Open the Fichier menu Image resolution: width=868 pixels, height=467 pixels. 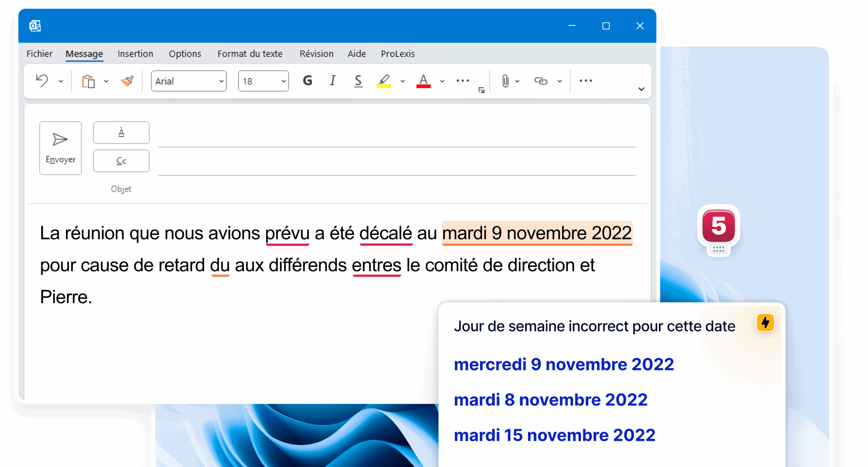pyautogui.click(x=39, y=54)
